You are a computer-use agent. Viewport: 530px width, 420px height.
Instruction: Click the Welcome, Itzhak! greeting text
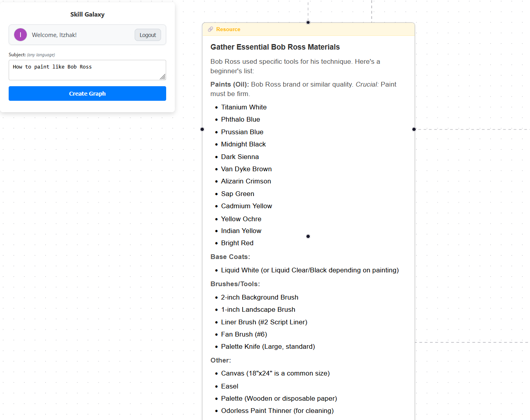pyautogui.click(x=54, y=35)
